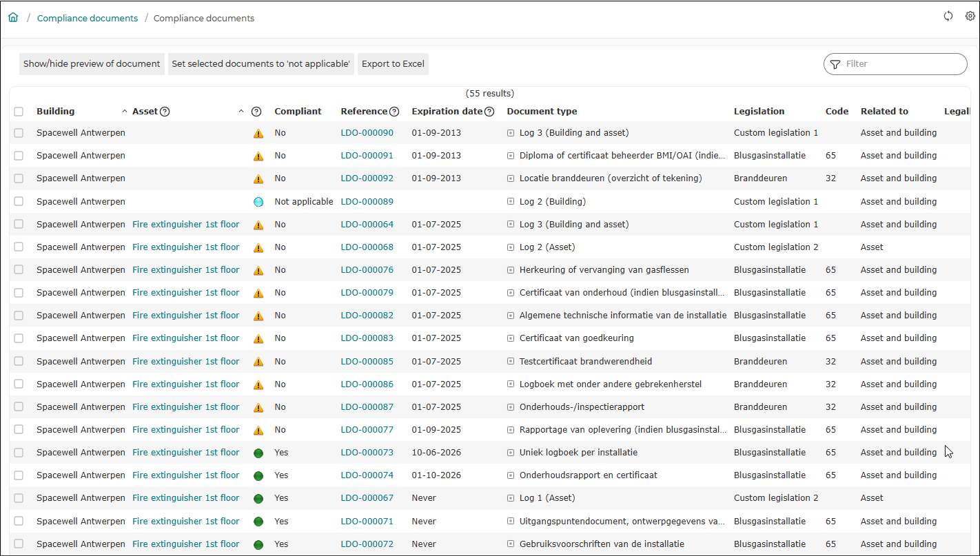Expand Log 2 (Building) document row
Screen dimensions: 980x556
511,202
